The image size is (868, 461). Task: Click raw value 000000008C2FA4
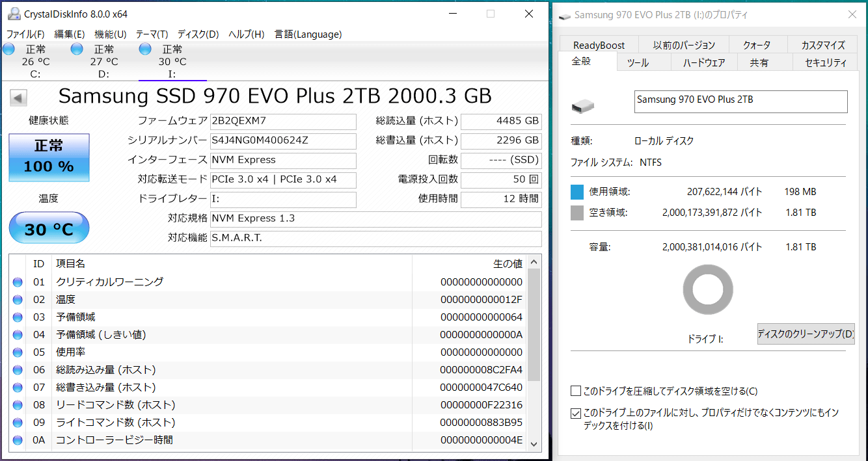click(x=481, y=370)
